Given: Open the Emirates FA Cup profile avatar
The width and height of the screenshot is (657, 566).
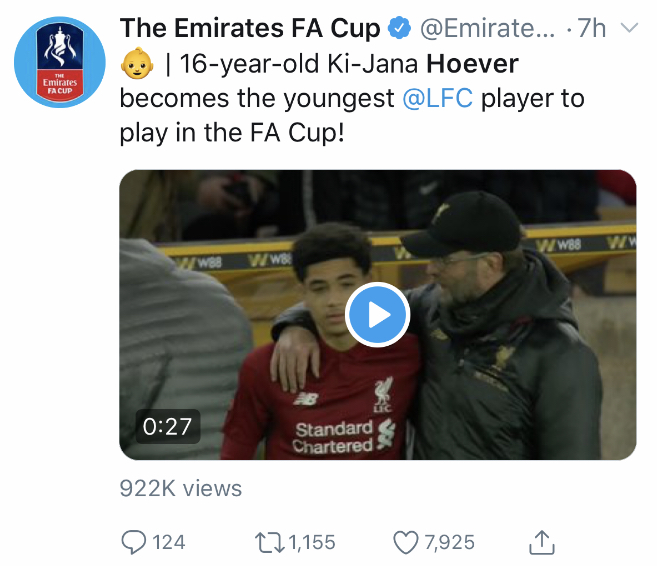Looking at the screenshot, I should (59, 62).
